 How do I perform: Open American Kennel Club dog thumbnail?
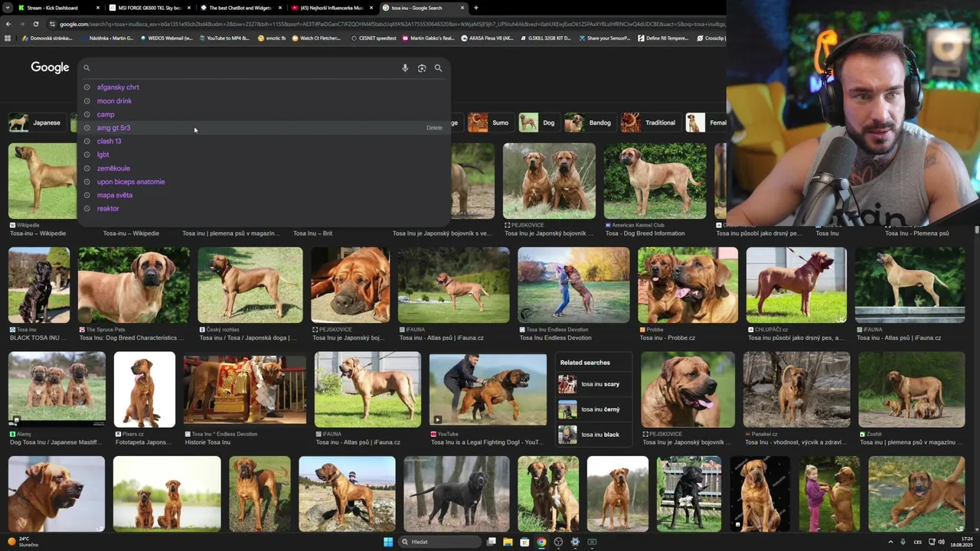coord(655,181)
